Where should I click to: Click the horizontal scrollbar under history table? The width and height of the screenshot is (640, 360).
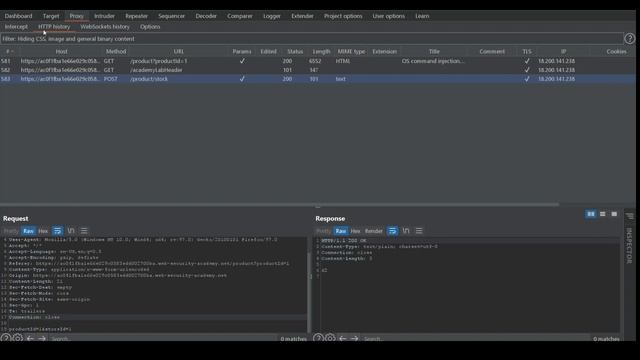pyautogui.click(x=280, y=204)
